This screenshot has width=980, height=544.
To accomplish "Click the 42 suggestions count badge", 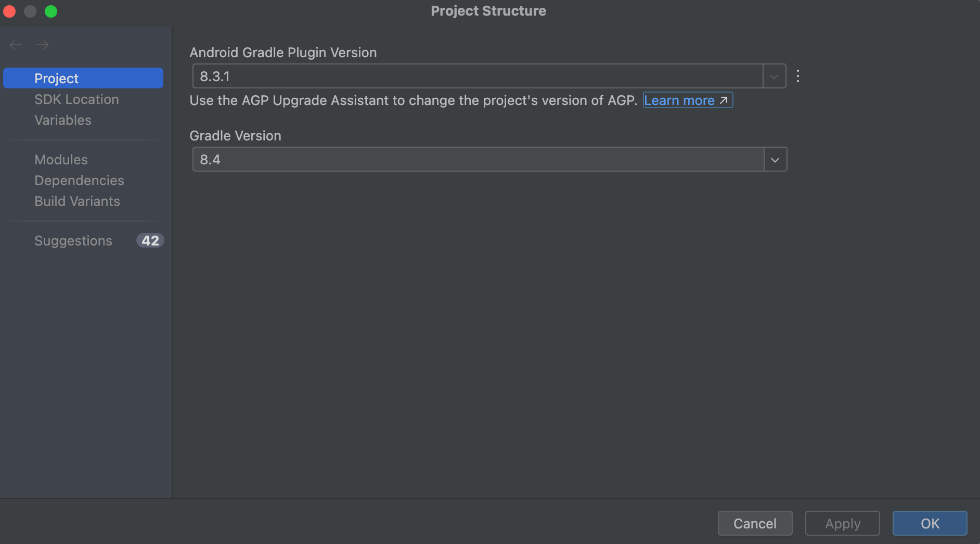I will click(150, 241).
